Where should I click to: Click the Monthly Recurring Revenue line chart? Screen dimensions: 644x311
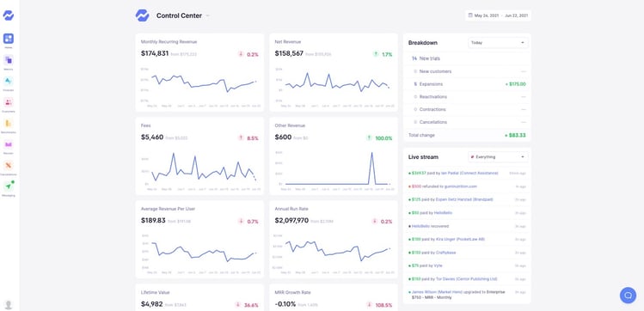click(204, 84)
